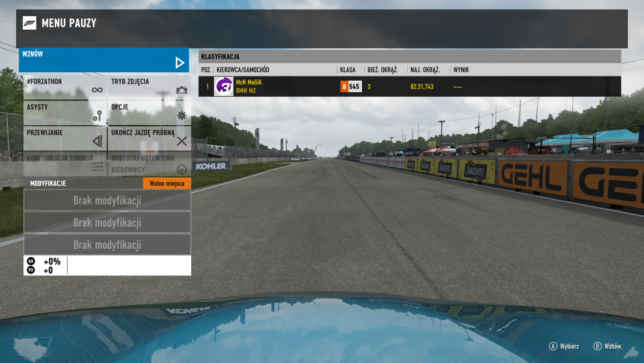Open Tryb Zdjęcia photo mode
The image size is (644, 363).
(x=149, y=87)
